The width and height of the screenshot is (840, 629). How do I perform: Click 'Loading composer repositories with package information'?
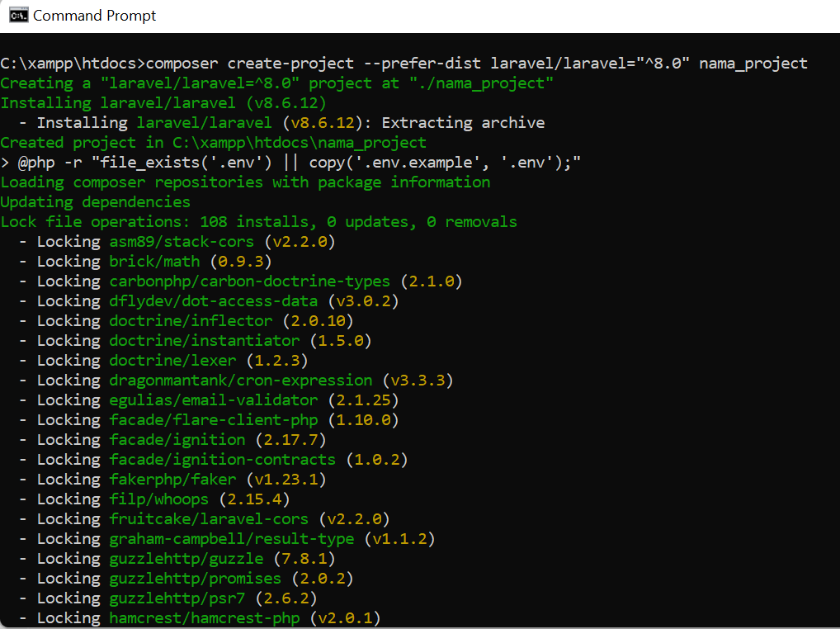[x=245, y=182]
